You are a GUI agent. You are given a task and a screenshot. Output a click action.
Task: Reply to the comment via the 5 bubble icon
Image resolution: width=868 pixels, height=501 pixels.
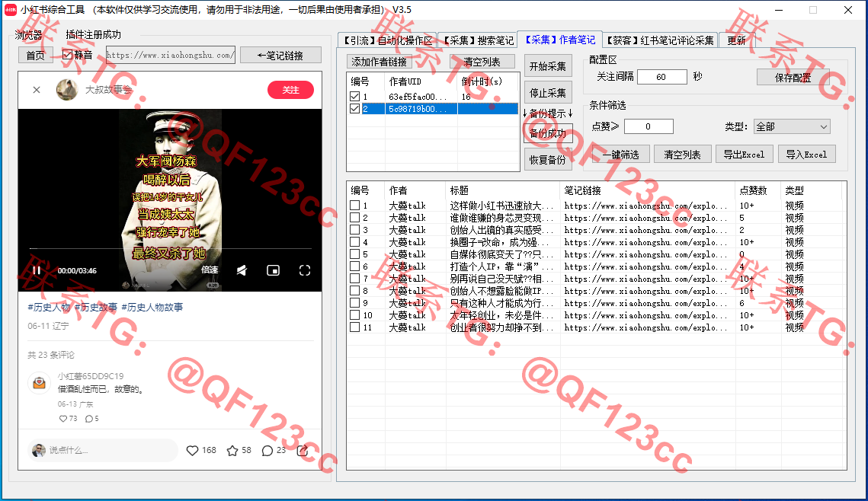click(x=88, y=419)
